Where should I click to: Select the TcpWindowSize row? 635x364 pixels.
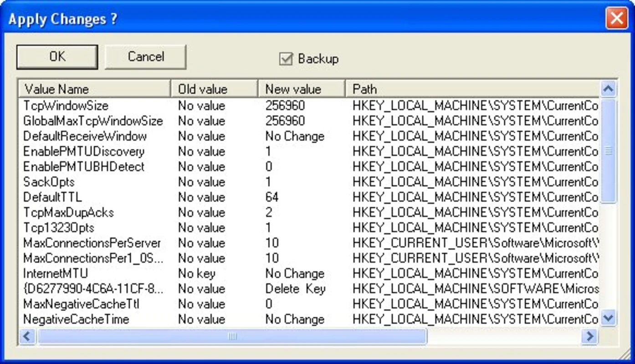310,106
